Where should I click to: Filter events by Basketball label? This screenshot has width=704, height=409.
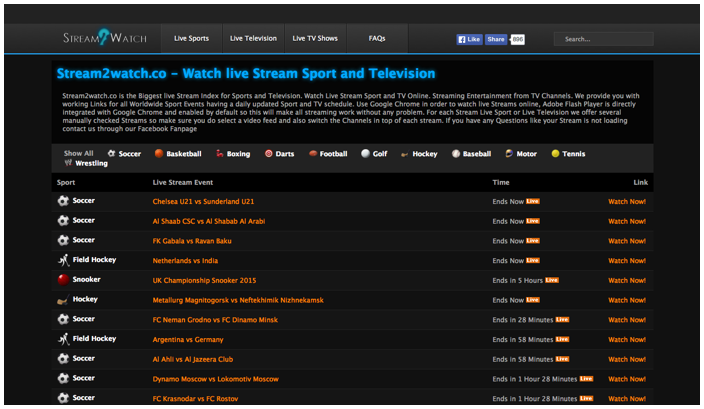click(x=184, y=154)
